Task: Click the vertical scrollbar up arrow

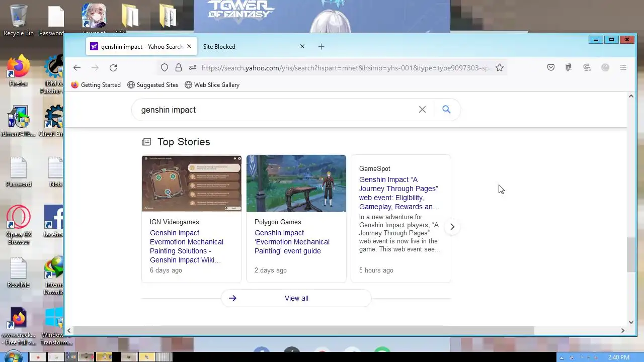Action: click(631, 96)
